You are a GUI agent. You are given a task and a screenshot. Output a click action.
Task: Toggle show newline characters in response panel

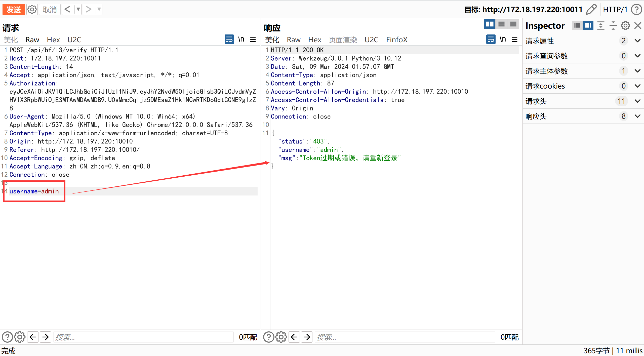pos(503,39)
